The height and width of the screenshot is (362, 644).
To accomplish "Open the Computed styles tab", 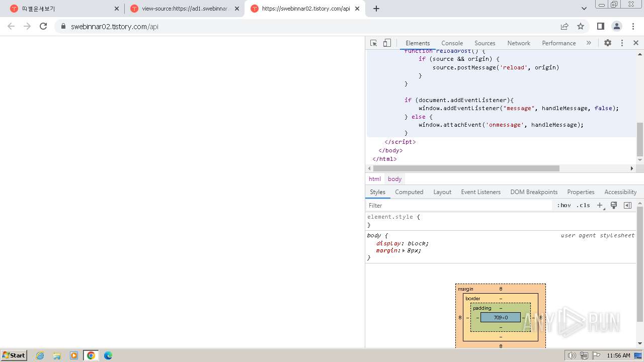I will (x=409, y=192).
